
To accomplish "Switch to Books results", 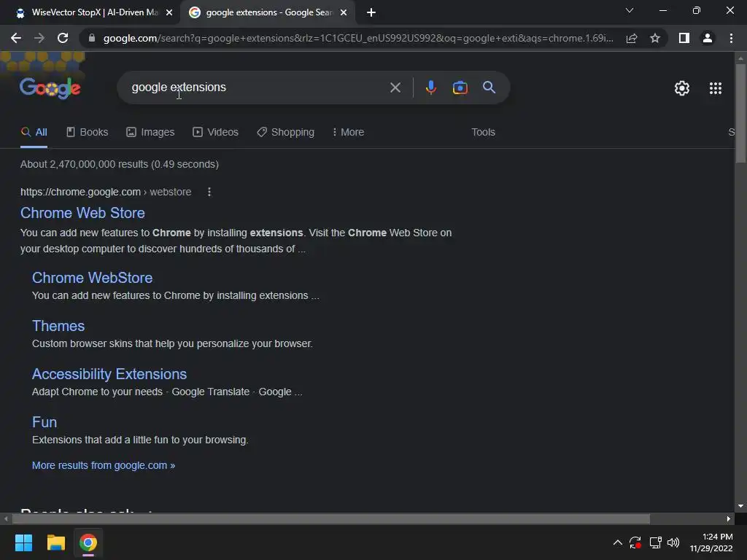I will click(88, 133).
